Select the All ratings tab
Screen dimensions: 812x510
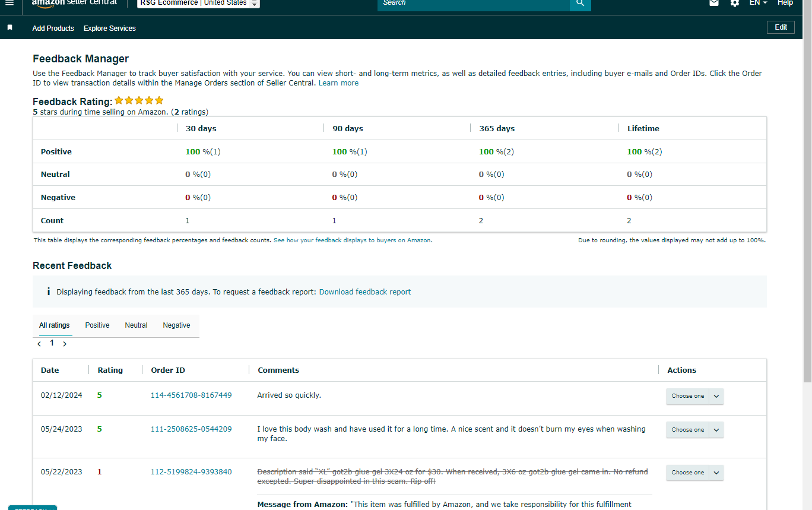click(x=55, y=325)
